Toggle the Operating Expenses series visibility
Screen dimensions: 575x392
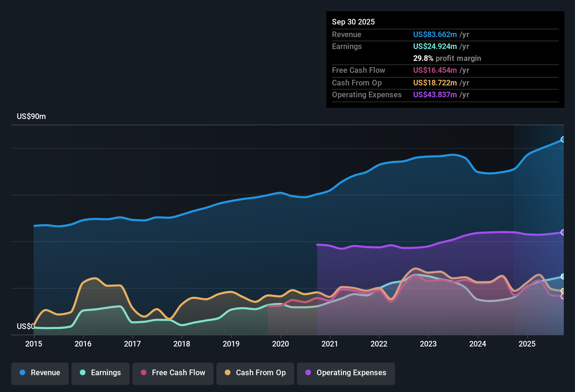(x=346, y=373)
